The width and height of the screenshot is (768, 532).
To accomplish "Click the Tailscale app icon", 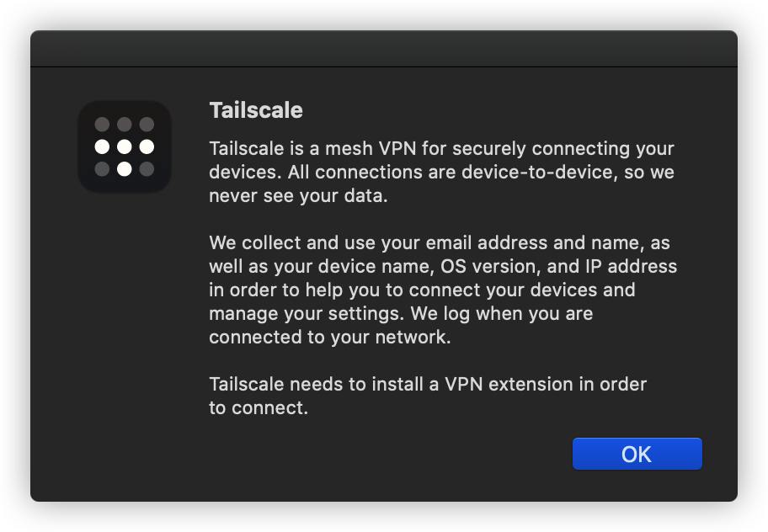I will [125, 146].
